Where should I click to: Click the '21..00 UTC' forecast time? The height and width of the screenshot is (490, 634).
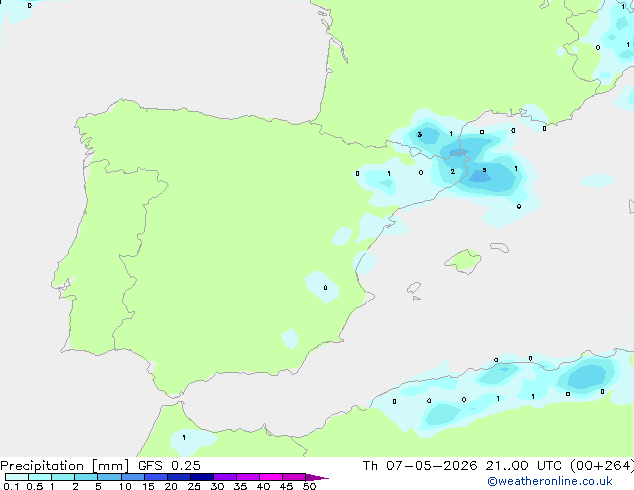[x=524, y=466]
